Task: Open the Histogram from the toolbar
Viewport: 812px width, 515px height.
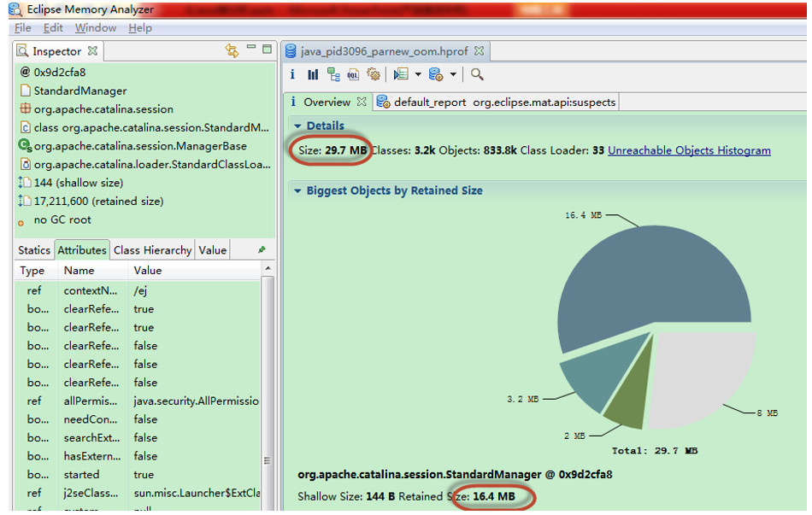Action: tap(313, 75)
